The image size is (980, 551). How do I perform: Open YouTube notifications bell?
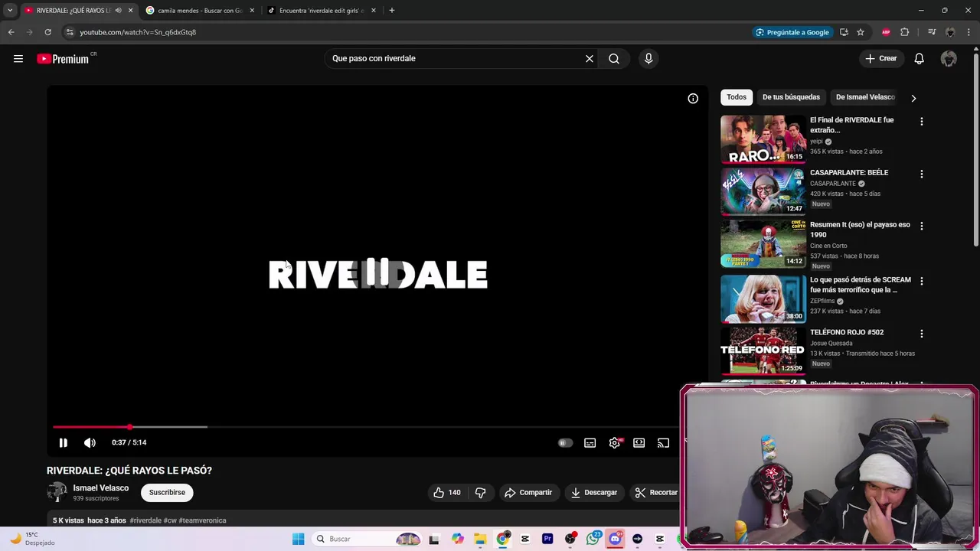coord(920,59)
